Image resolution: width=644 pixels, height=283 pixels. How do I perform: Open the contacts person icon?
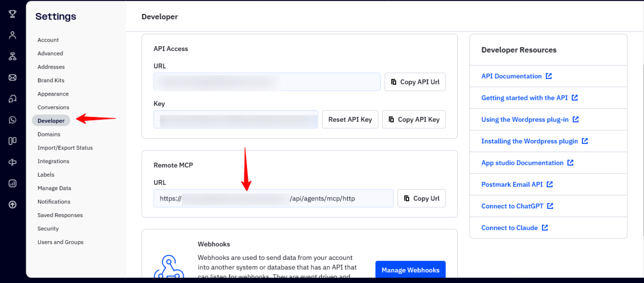(12, 35)
